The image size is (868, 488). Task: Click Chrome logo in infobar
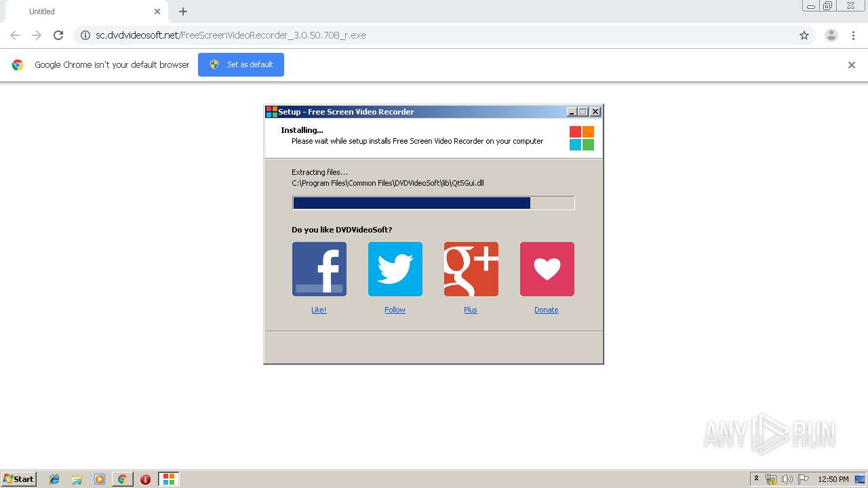(18, 65)
